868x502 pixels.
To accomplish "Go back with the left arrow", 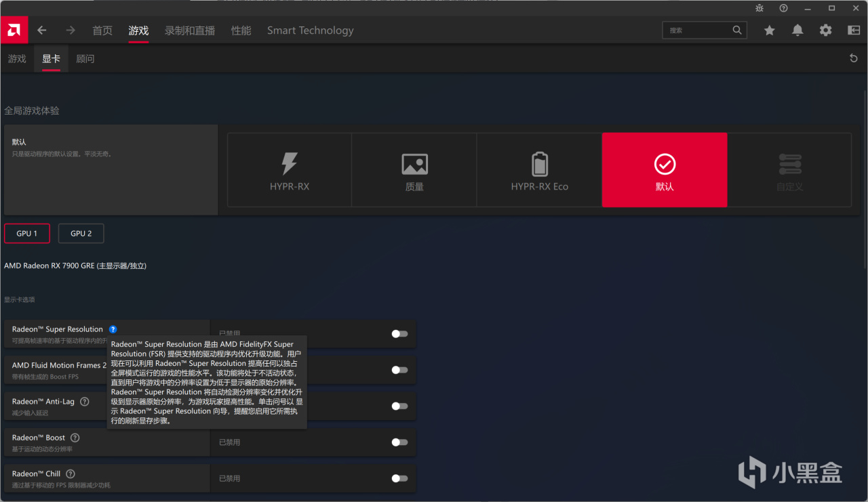I will point(42,30).
